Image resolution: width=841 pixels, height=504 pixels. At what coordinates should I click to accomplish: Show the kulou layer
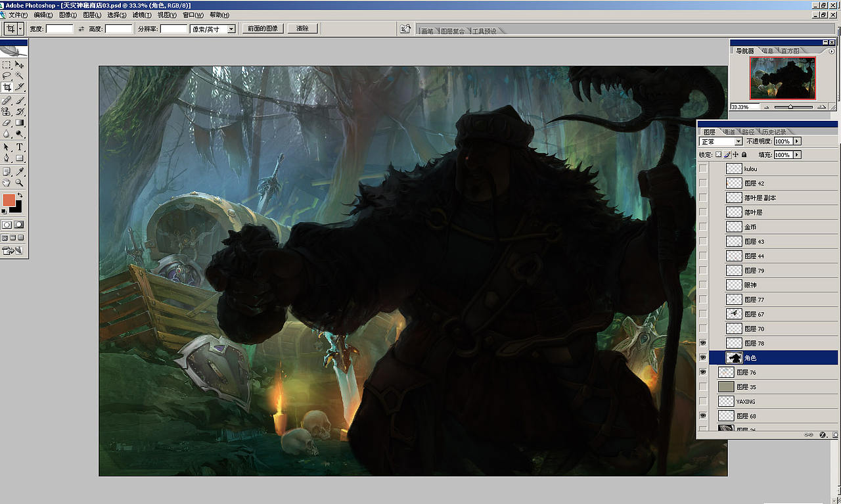[x=703, y=169]
